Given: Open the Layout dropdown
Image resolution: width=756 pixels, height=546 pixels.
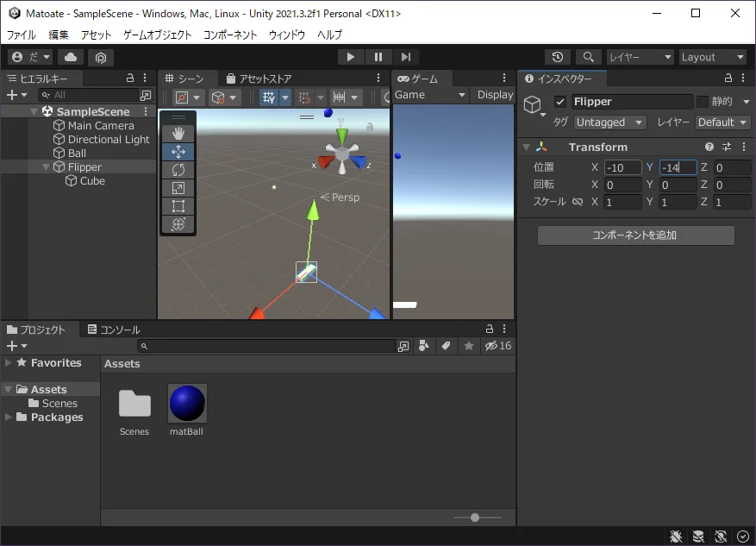Looking at the screenshot, I should (713, 57).
